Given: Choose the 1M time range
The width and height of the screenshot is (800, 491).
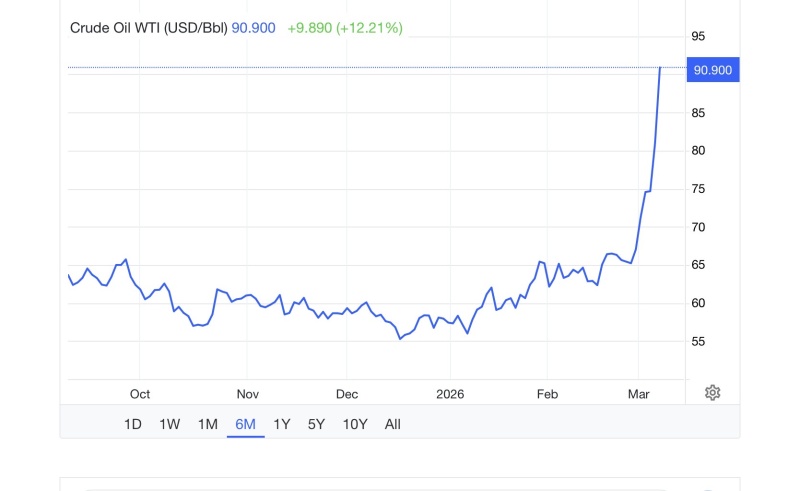Looking at the screenshot, I should tap(208, 424).
